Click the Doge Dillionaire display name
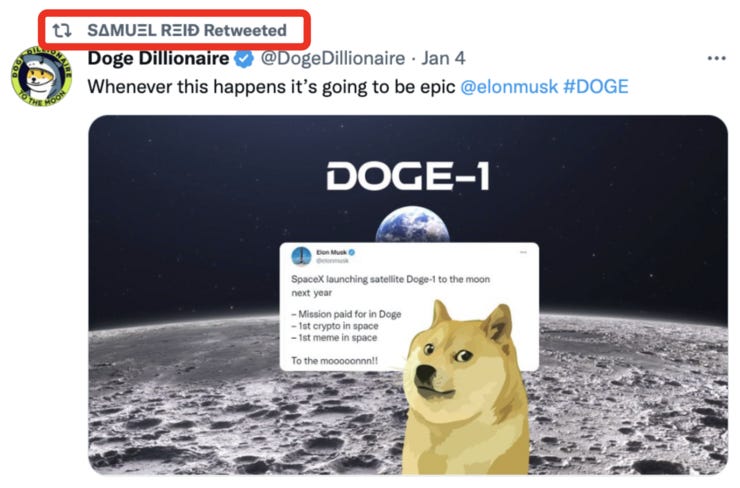740x488 pixels. 159,58
